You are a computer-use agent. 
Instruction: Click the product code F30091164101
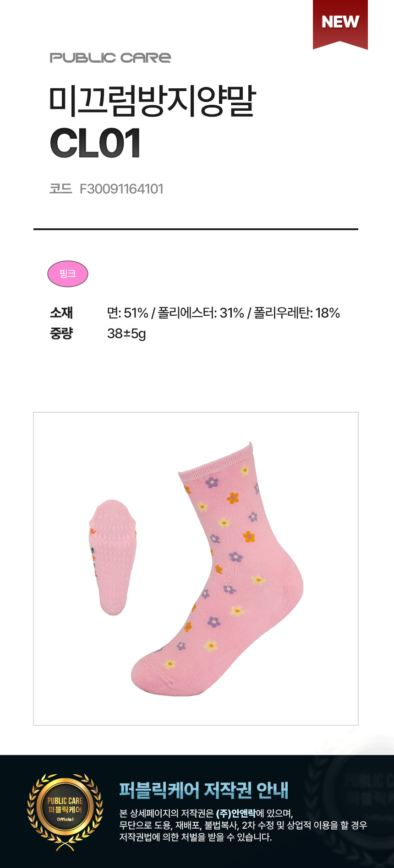[x=121, y=189]
